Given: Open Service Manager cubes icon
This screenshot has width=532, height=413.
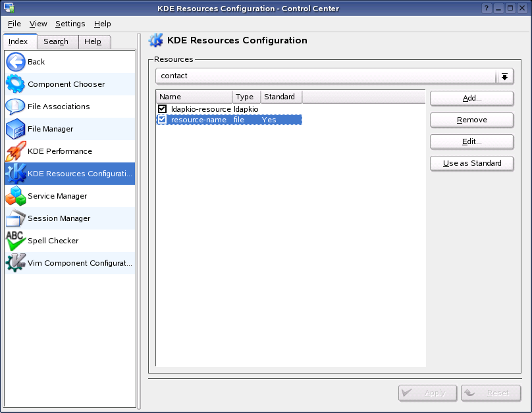Looking at the screenshot, I should (16, 196).
